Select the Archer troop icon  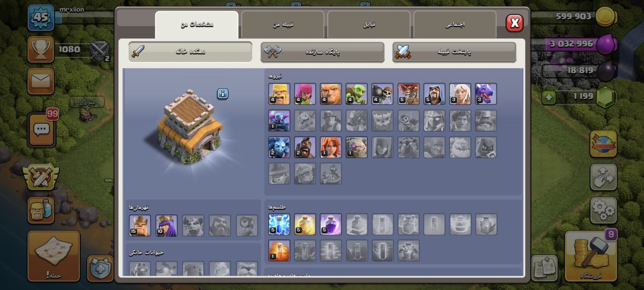tap(305, 94)
